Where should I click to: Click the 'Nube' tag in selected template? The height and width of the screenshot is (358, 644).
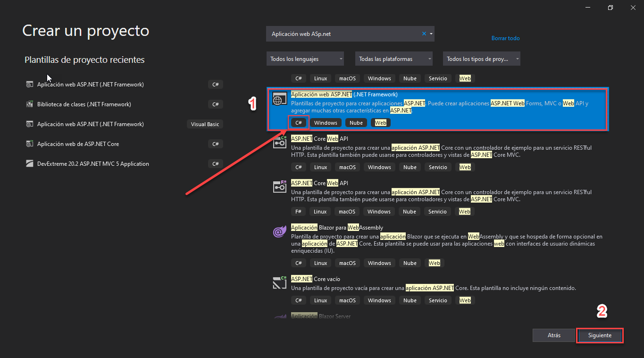(356, 123)
